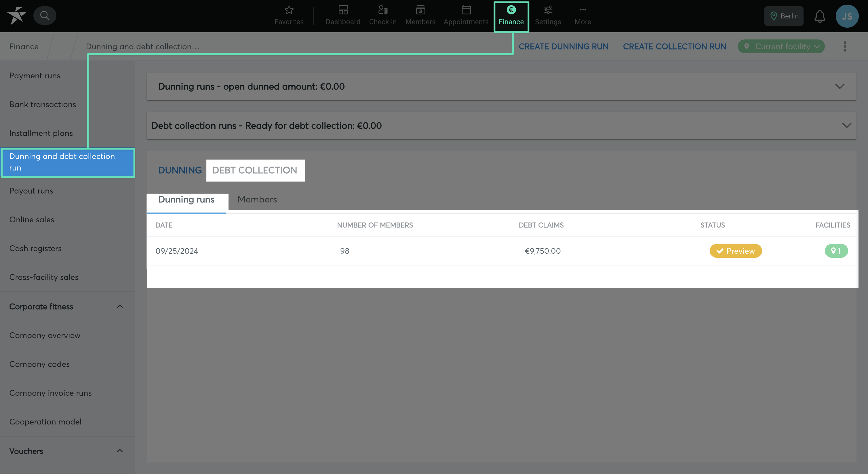
Task: Open Appointments calendar navigation item
Action: [x=466, y=16]
